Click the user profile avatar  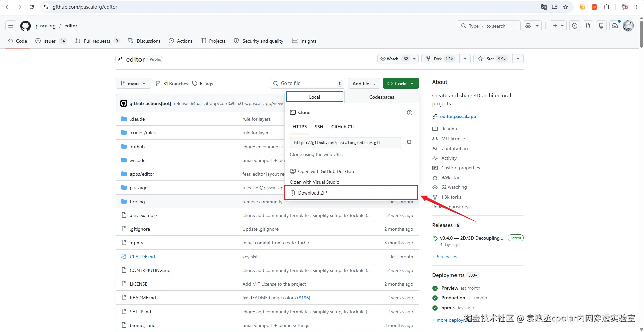click(x=628, y=26)
